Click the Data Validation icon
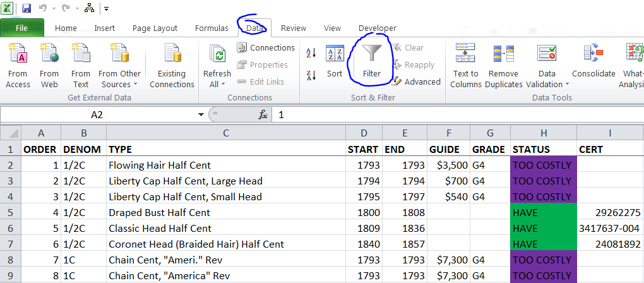Image resolution: width=644 pixels, height=283 pixels. coord(547,54)
